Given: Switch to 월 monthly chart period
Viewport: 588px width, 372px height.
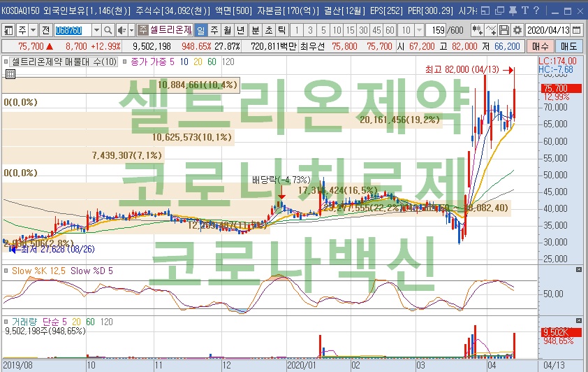Looking at the screenshot, I should (228, 30).
